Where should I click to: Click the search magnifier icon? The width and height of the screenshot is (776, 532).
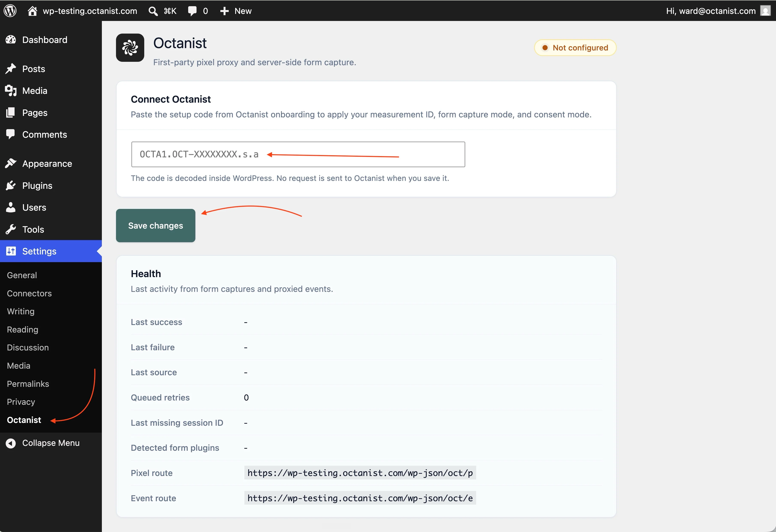(153, 11)
